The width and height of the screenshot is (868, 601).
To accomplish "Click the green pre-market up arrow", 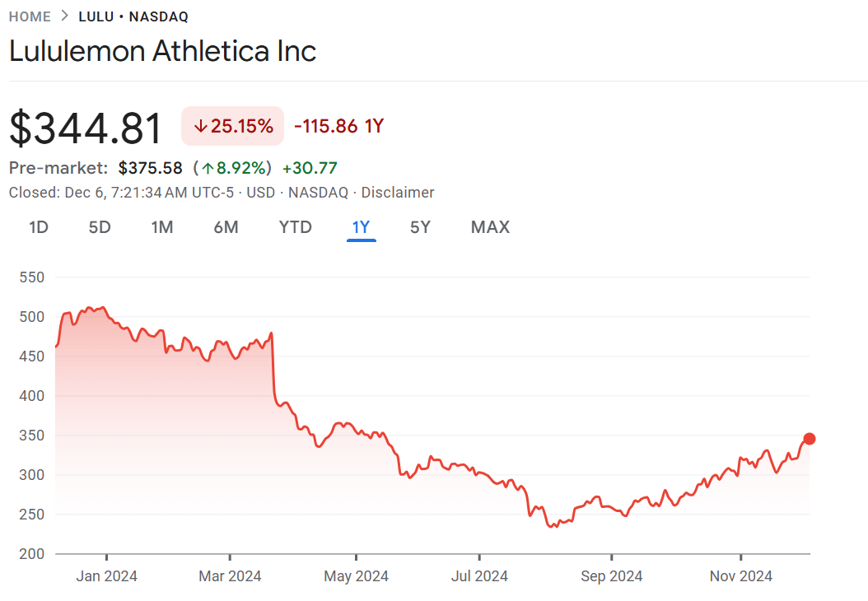I will pyautogui.click(x=208, y=169).
